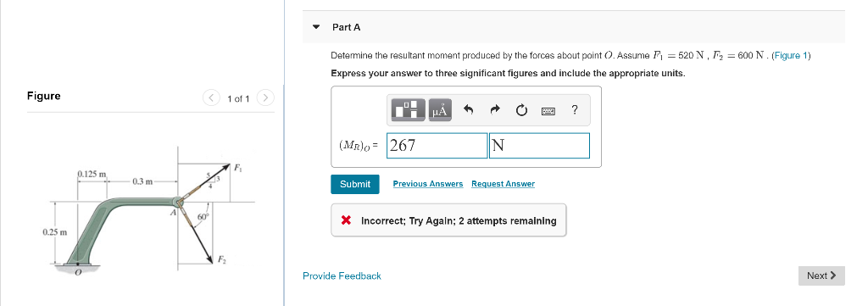
Task: Click the Provide Feedback link
Action: (x=342, y=275)
